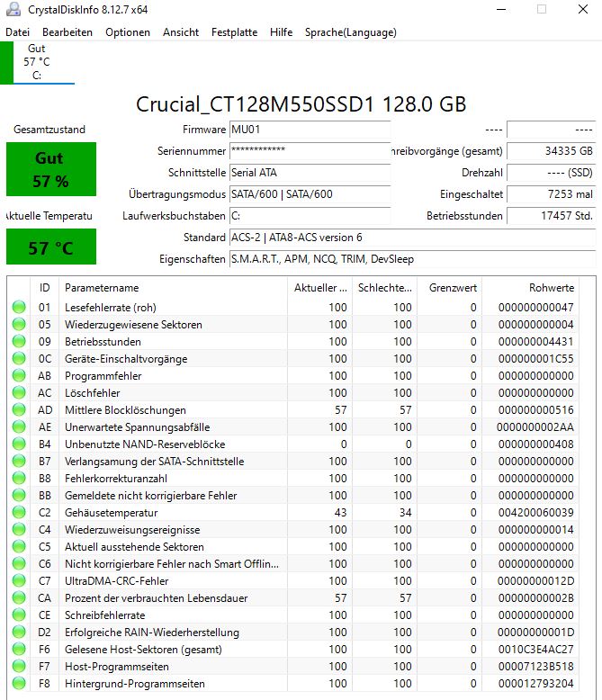Image resolution: width=602 pixels, height=700 pixels.
Task: Select the C: drive tab with 57 °C
Action: pos(37,62)
